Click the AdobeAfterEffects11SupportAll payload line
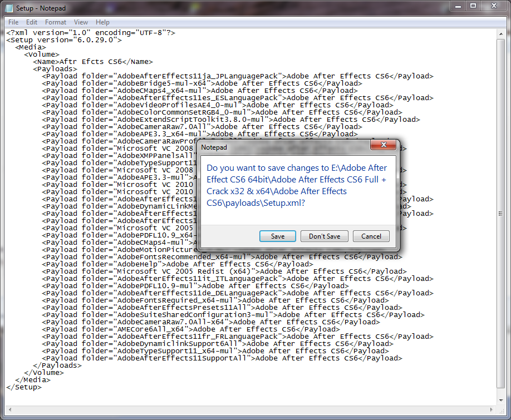Screen dimensions: 511x420 [x=222, y=358]
